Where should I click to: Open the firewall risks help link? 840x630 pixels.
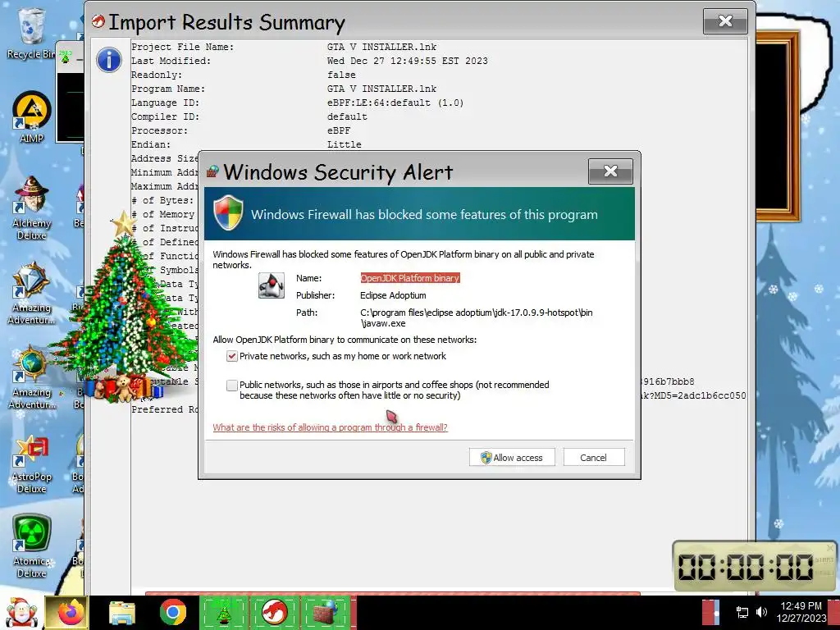[330, 427]
